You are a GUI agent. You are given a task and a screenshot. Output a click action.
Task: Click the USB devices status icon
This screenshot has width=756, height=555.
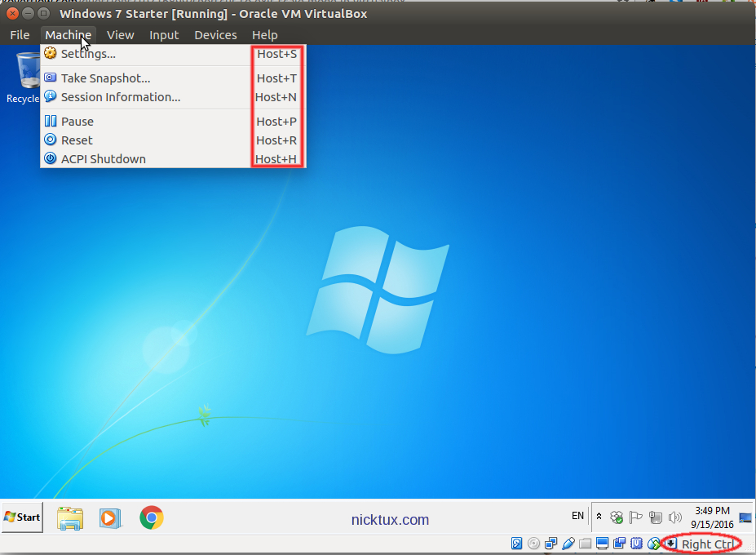pos(568,544)
